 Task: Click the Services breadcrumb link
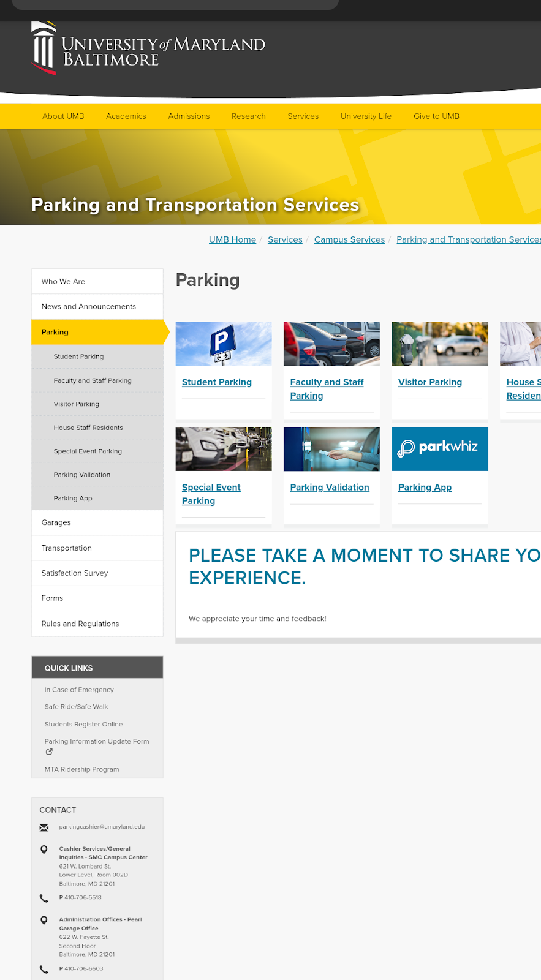pyautogui.click(x=285, y=239)
